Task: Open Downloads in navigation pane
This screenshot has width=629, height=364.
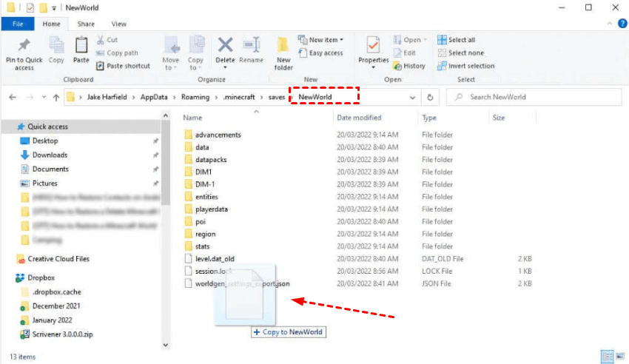Action: 50,155
